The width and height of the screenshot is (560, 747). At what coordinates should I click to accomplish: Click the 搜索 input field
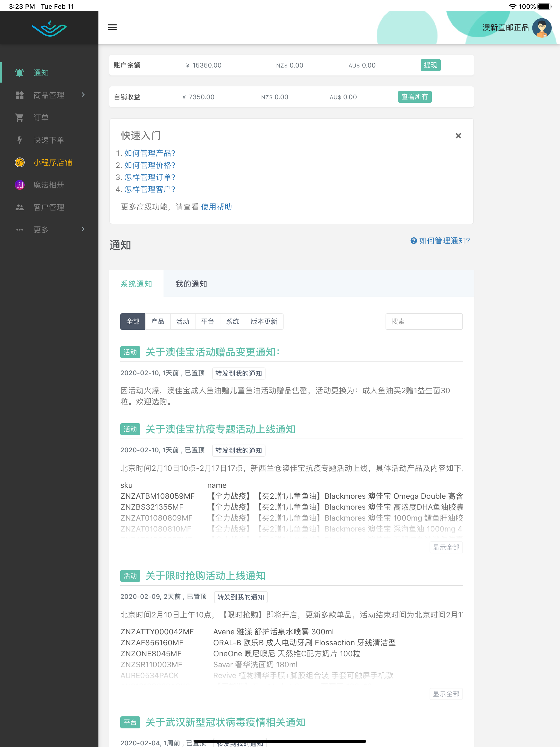pyautogui.click(x=424, y=321)
